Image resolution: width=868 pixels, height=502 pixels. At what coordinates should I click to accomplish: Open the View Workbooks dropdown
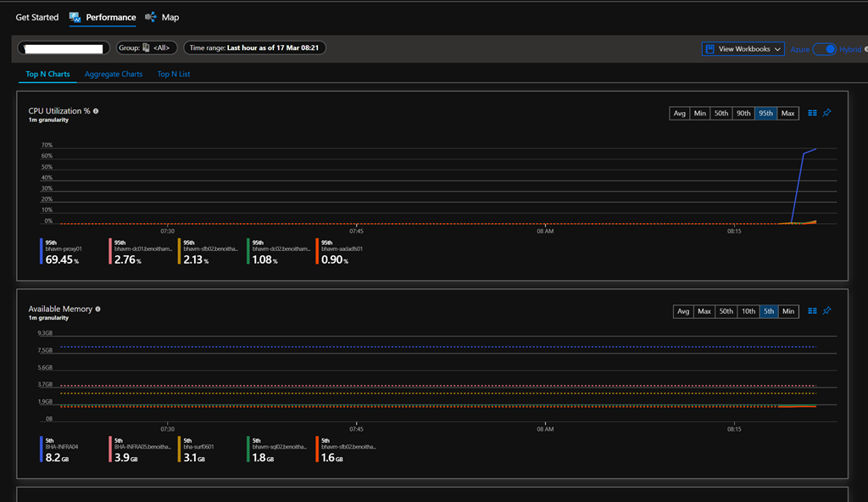[x=743, y=49]
